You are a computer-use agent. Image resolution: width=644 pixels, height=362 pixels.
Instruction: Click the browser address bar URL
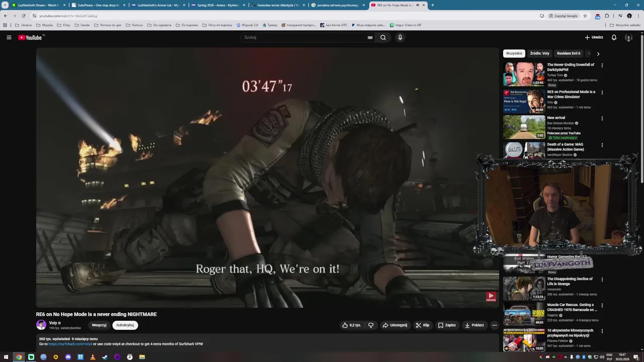(x=68, y=16)
